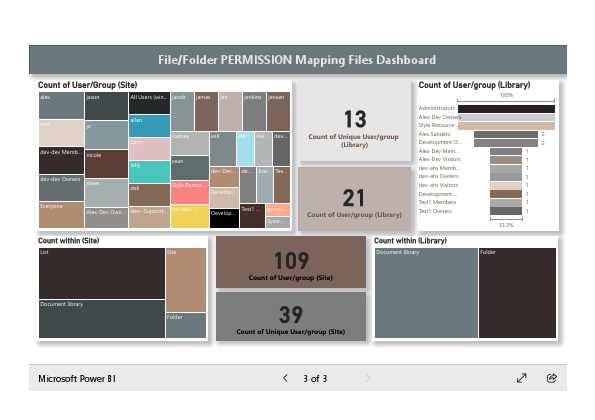Open the report in full screen
Viewport: 595px width, 420px height.
click(522, 378)
